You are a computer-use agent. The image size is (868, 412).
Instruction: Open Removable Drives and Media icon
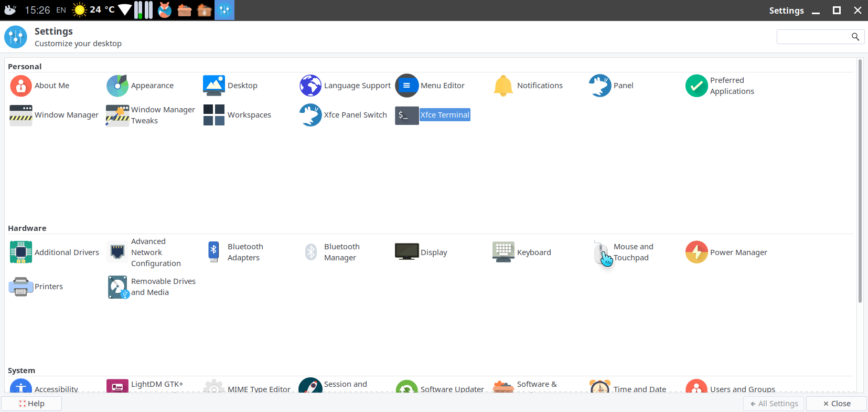tap(117, 287)
